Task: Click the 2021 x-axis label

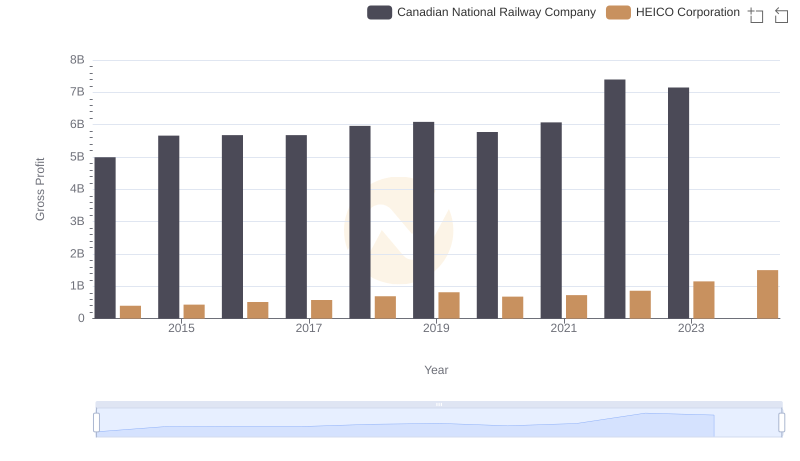Action: (563, 328)
